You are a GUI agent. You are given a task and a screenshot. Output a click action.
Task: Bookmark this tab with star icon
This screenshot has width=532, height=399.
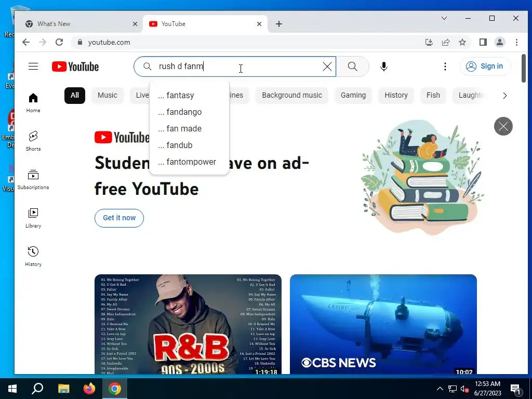click(x=462, y=42)
